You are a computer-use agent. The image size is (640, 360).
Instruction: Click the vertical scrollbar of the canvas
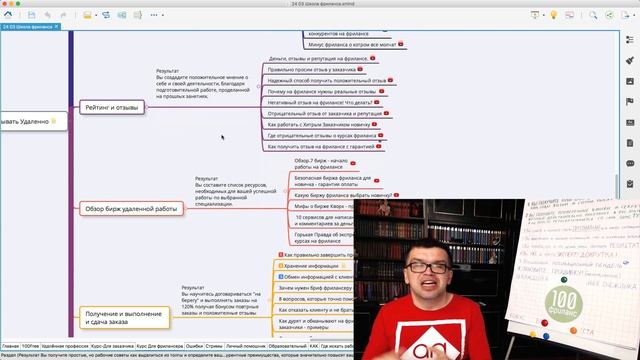[x=616, y=186]
